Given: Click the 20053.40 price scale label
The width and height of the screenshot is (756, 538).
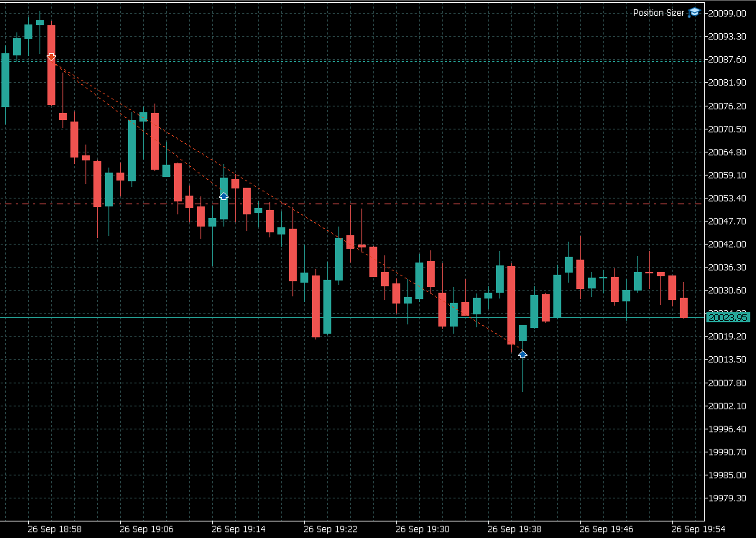Looking at the screenshot, I should (x=727, y=199).
